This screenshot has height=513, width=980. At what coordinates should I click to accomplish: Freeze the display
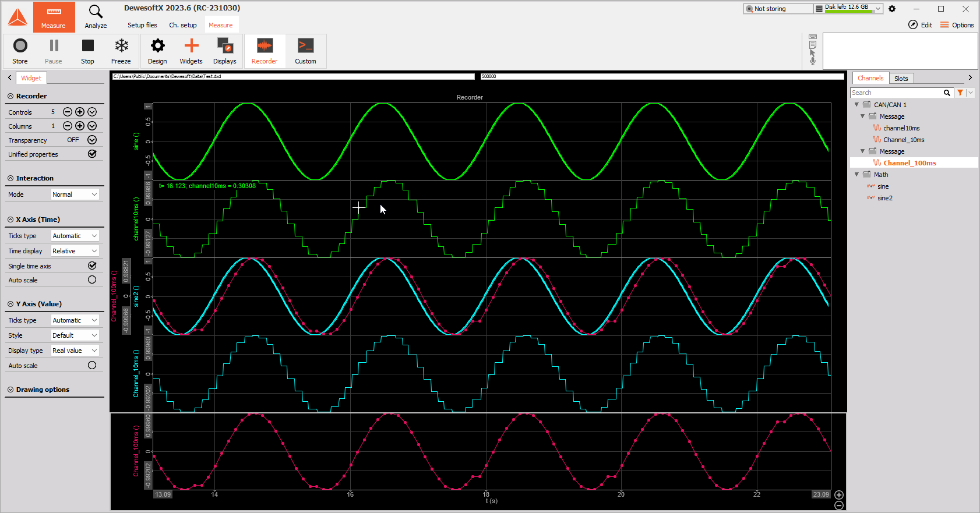pyautogui.click(x=121, y=51)
